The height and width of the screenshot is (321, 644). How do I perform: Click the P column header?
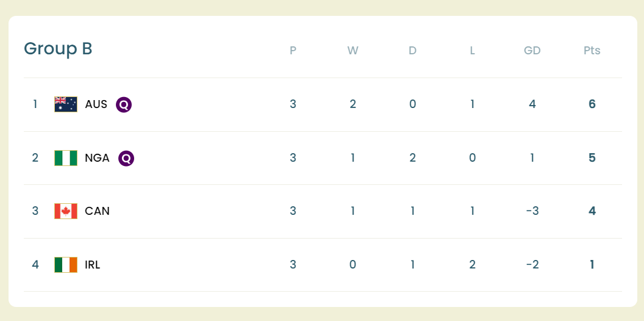pos(293,51)
